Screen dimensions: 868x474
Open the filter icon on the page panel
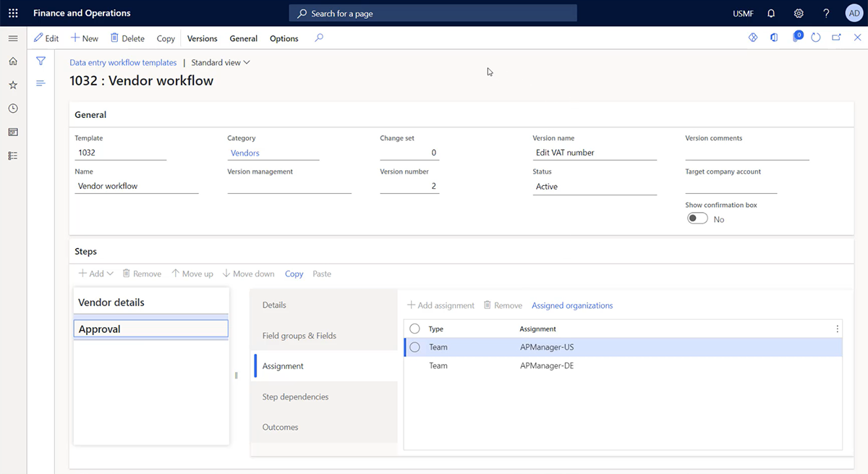pyautogui.click(x=41, y=62)
